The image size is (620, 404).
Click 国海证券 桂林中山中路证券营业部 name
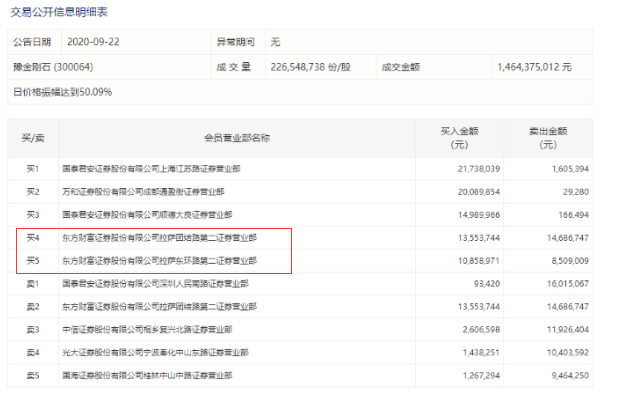click(x=147, y=375)
